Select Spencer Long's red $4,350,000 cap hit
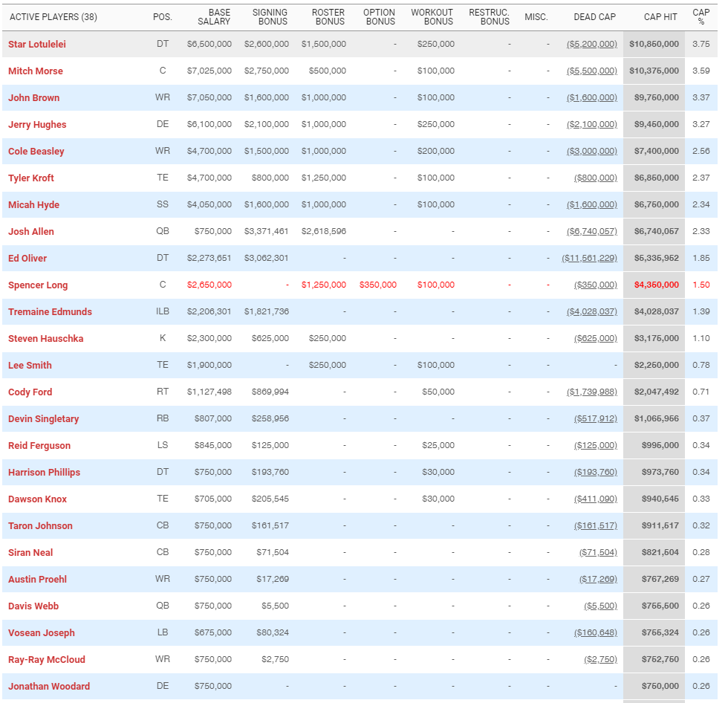Image resolution: width=728 pixels, height=703 pixels. coord(657,285)
